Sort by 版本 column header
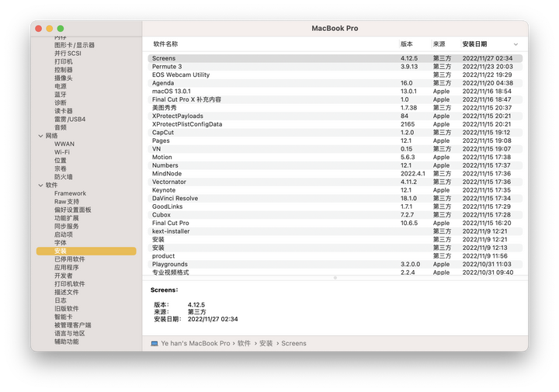This screenshot has width=559, height=392. pos(406,44)
